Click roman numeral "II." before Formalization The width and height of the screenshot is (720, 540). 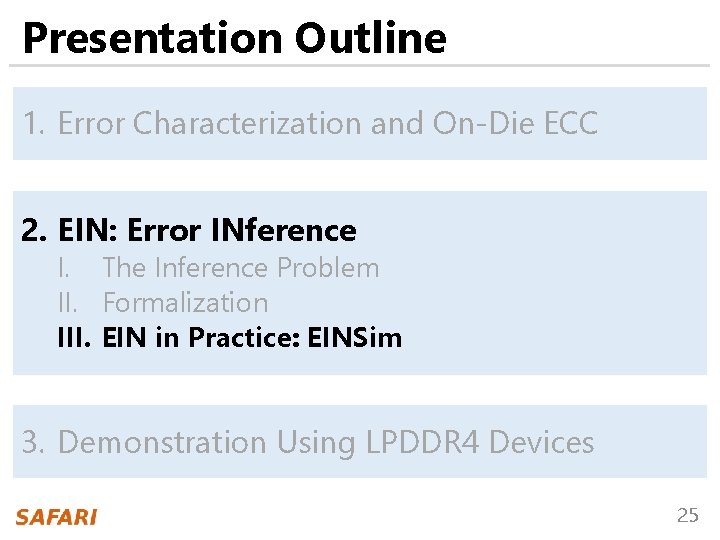[x=69, y=302]
